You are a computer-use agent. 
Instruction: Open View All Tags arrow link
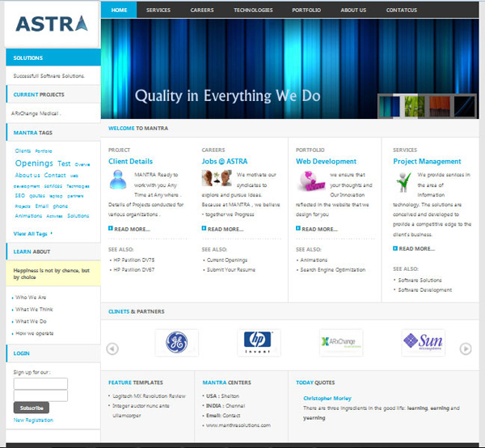pos(33,234)
